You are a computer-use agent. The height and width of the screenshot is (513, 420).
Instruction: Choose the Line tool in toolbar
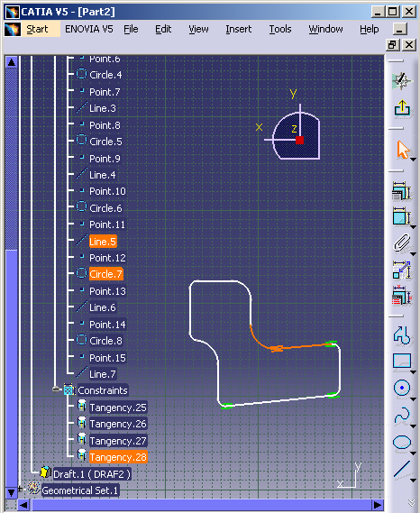pos(402,469)
